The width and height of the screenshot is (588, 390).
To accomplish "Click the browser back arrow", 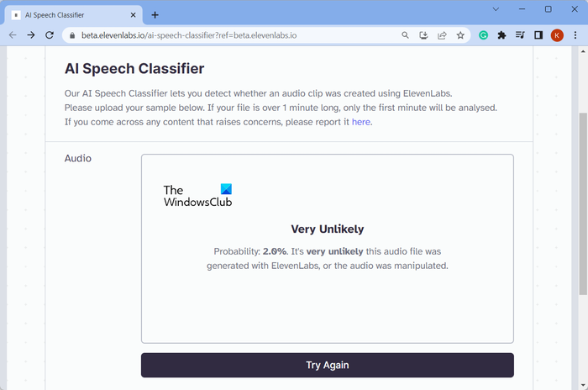I will click(x=13, y=35).
